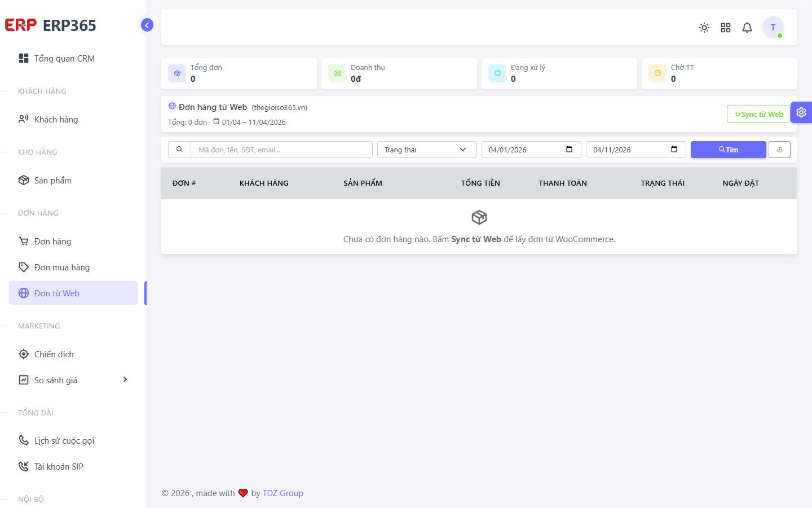Click Sync từ Web button
812x508 pixels.
pyautogui.click(x=758, y=114)
